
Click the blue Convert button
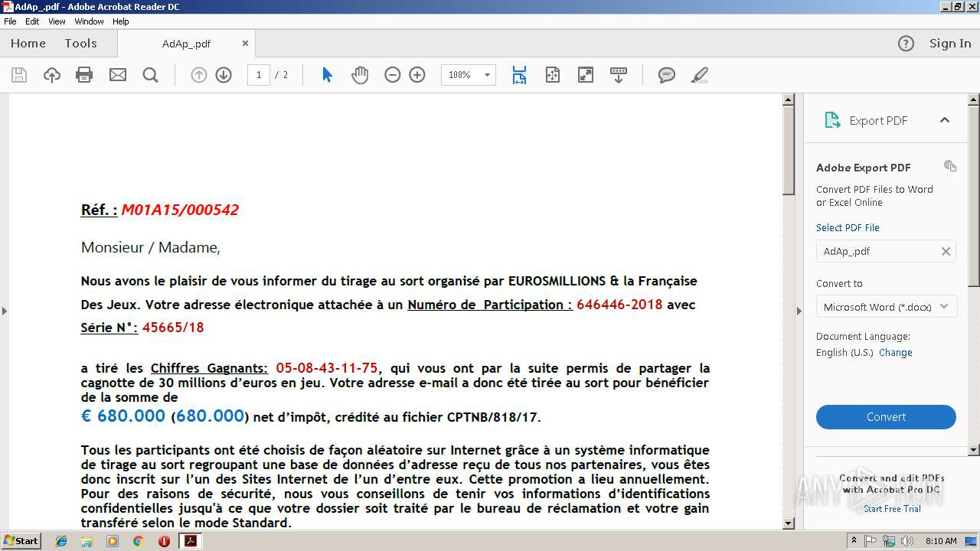[x=886, y=417]
